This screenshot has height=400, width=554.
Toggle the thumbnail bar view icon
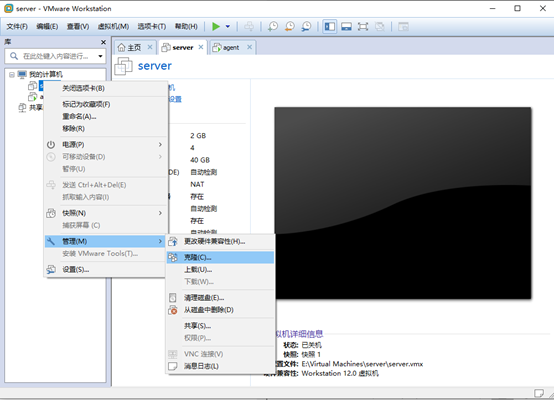(x=346, y=27)
